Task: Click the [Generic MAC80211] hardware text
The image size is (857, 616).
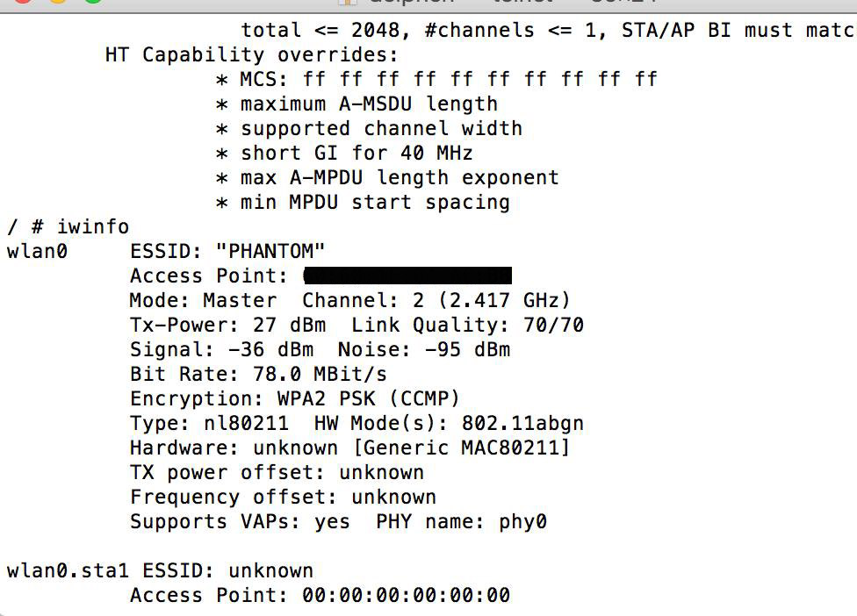Action: 461,448
